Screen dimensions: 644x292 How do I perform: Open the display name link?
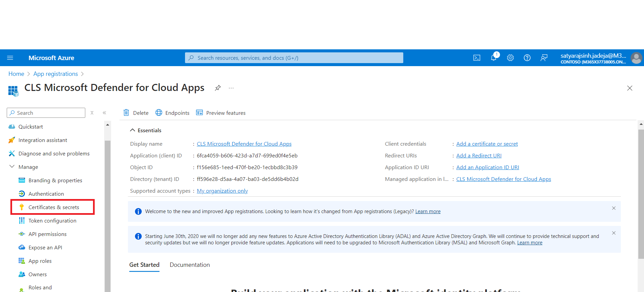(244, 144)
